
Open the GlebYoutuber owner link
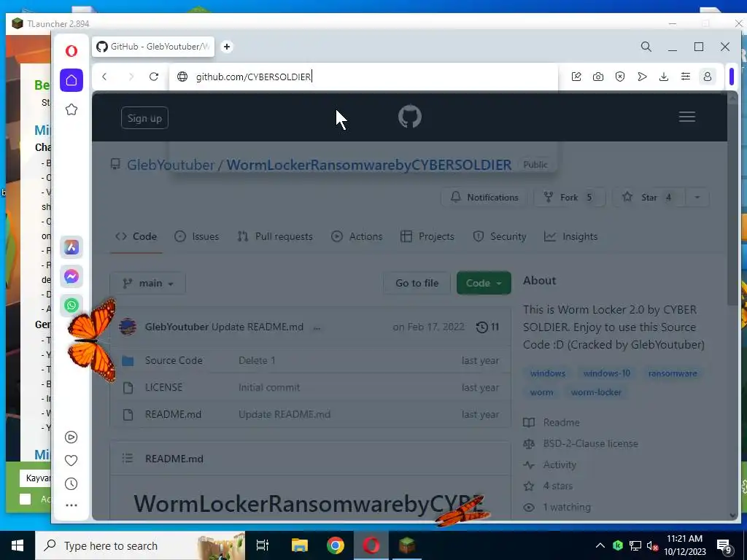(x=171, y=165)
